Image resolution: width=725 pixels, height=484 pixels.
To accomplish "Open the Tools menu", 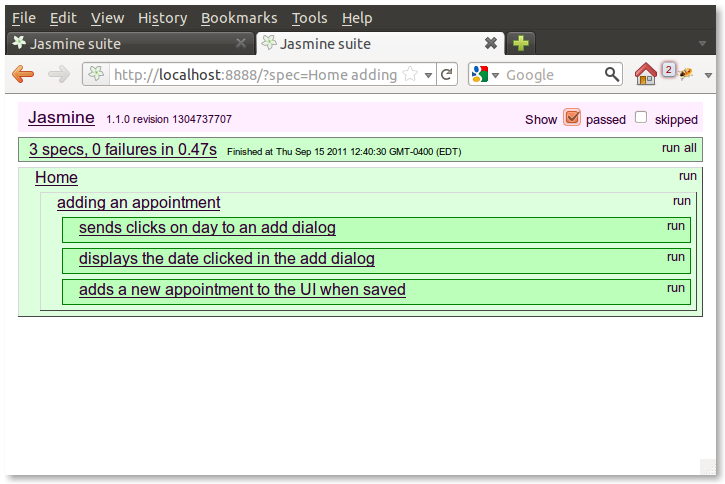I will (309, 18).
